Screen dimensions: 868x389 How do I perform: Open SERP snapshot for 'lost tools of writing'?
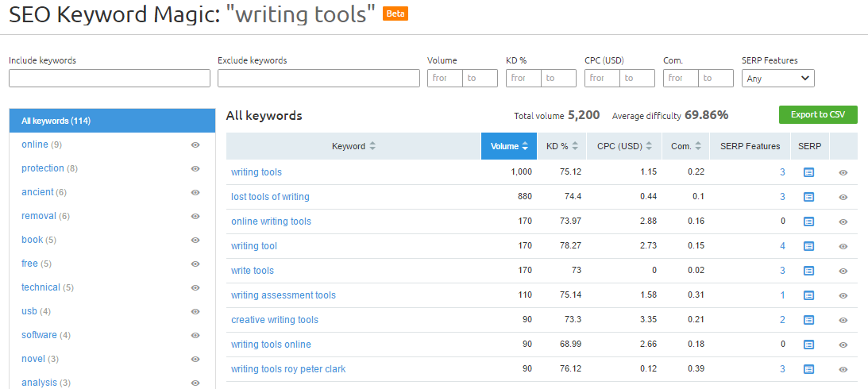[x=808, y=197]
